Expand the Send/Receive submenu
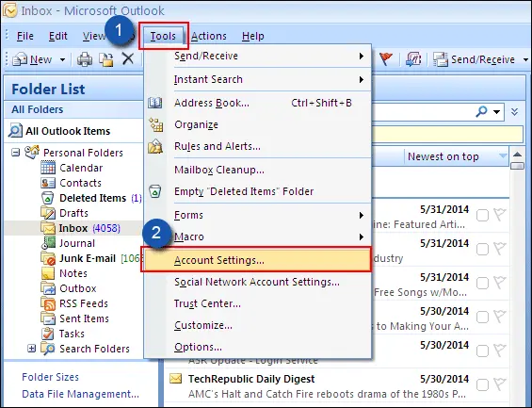 tap(258, 56)
